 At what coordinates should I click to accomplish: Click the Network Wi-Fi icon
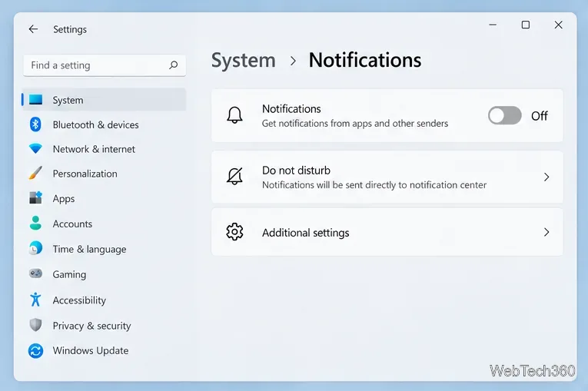click(x=35, y=149)
